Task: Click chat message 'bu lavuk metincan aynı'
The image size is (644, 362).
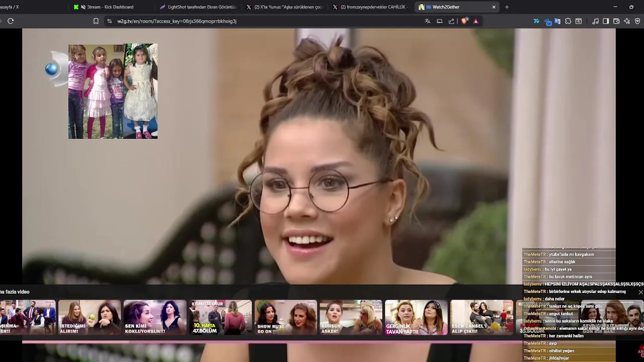Action: coord(570,277)
